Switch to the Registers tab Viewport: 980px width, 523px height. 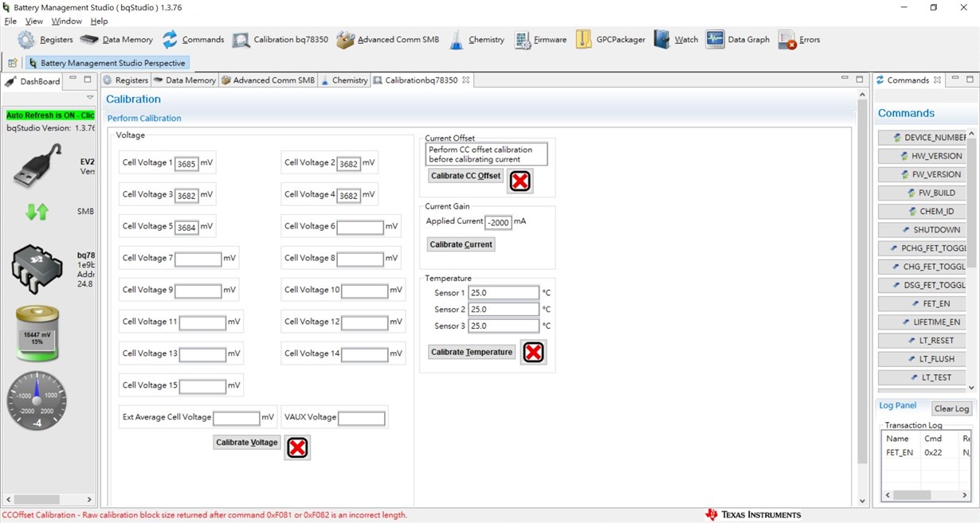click(x=125, y=80)
